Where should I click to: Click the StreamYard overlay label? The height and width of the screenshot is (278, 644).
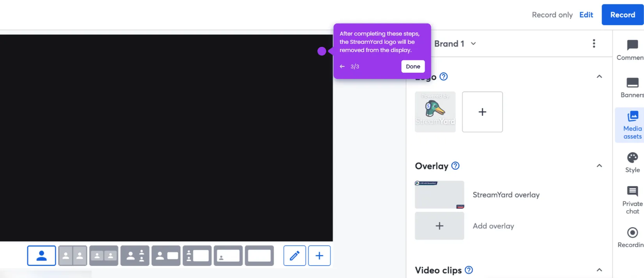click(506, 195)
